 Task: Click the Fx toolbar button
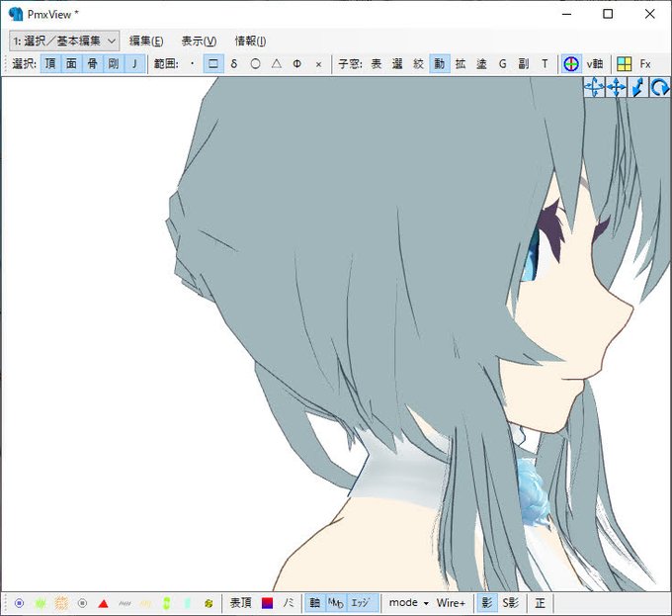tap(645, 64)
